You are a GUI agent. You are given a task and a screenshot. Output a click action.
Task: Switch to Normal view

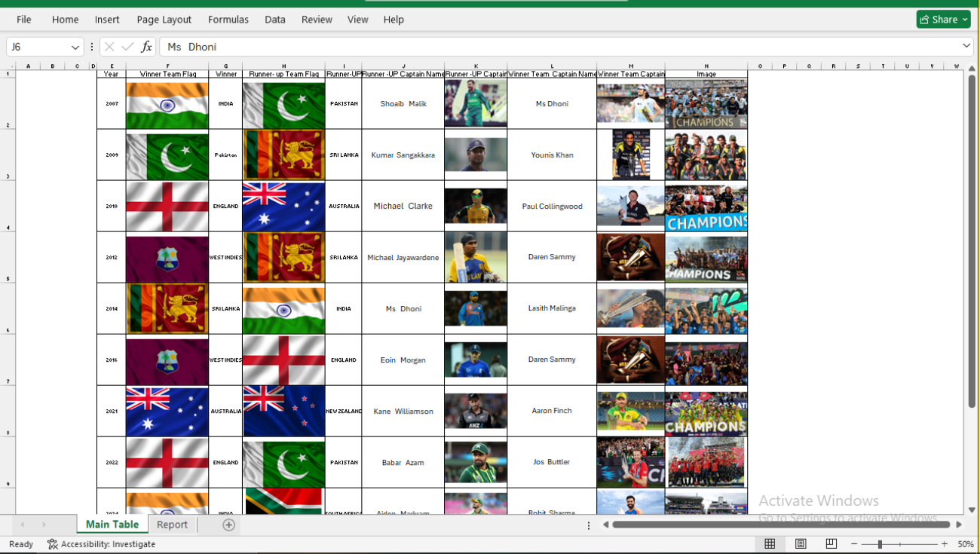click(770, 544)
